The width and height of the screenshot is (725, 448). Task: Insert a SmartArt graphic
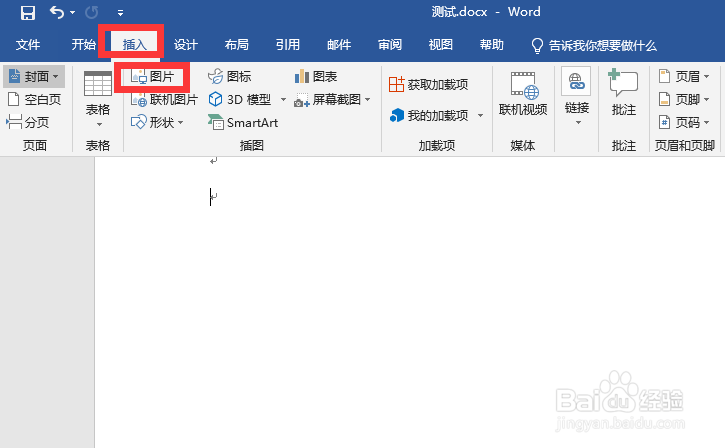(243, 123)
